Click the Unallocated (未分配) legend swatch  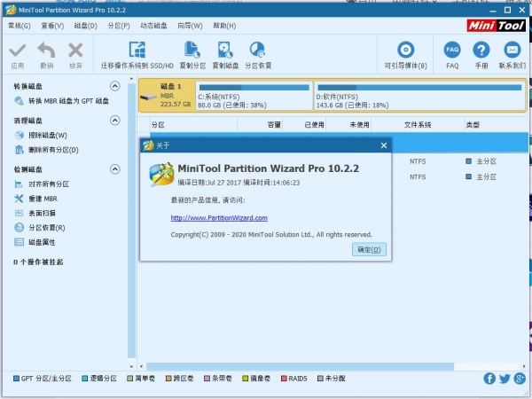pyautogui.click(x=320, y=379)
